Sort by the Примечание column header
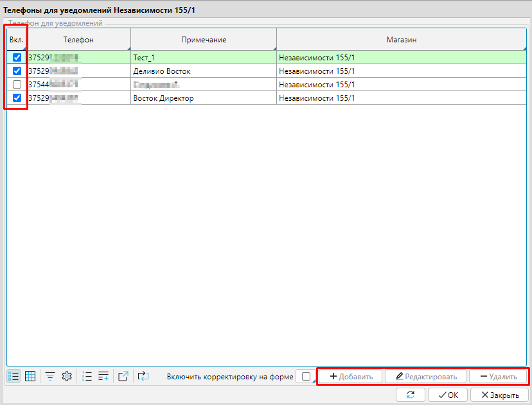The width and height of the screenshot is (532, 405). [x=203, y=40]
